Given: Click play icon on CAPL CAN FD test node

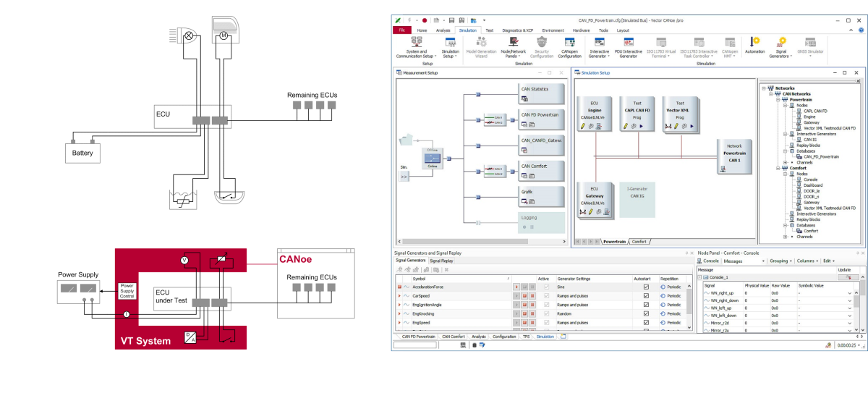Looking at the screenshot, I should (x=641, y=126).
